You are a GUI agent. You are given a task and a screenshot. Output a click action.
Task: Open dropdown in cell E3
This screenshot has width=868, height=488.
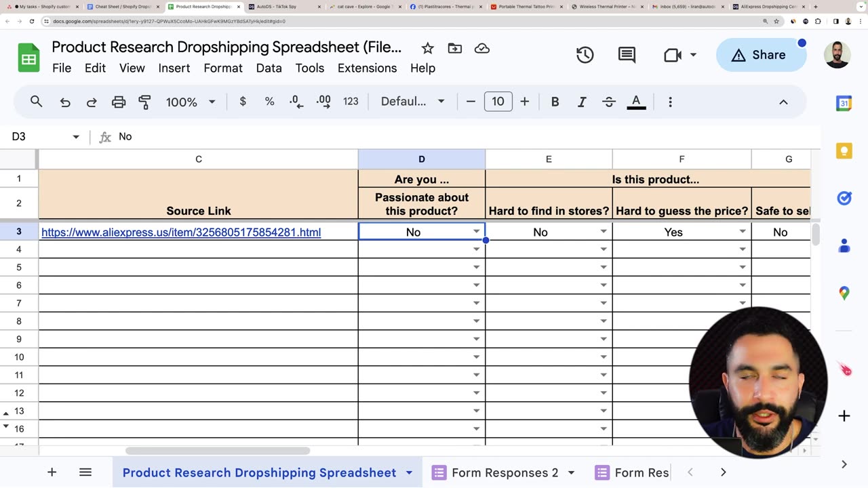click(x=603, y=232)
